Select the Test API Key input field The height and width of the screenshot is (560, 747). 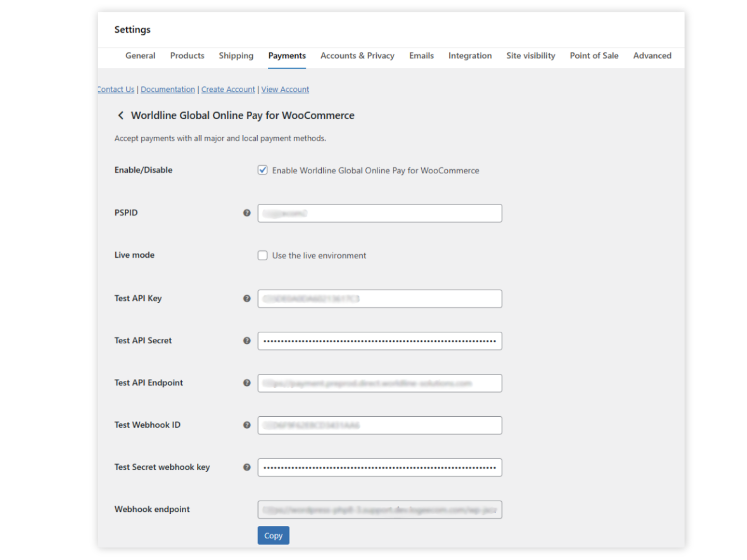(x=380, y=298)
